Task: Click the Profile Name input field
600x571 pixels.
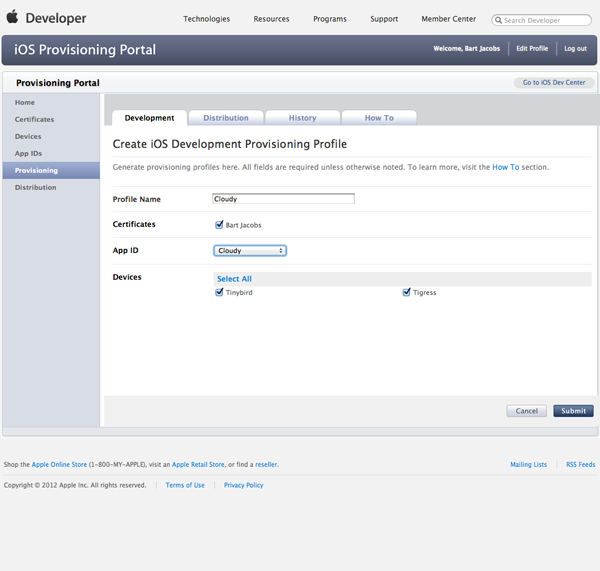Action: (284, 199)
